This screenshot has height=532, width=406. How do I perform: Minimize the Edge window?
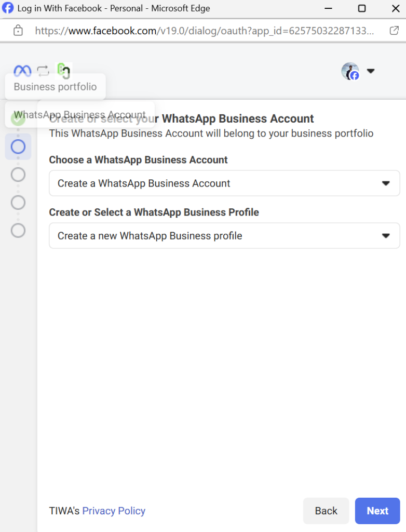(328, 8)
